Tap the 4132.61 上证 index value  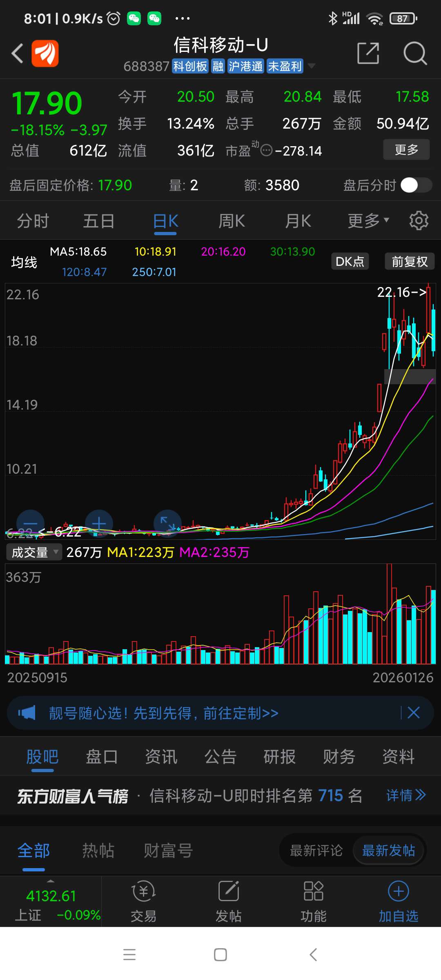click(51, 896)
